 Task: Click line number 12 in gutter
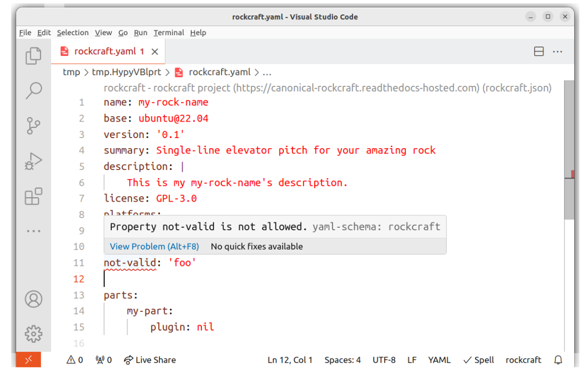[79, 279]
